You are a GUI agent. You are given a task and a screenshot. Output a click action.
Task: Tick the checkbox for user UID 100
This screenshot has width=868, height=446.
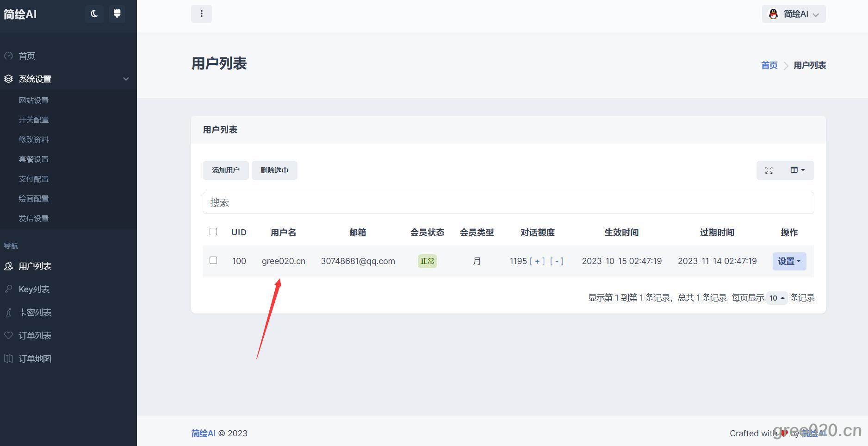click(x=213, y=260)
